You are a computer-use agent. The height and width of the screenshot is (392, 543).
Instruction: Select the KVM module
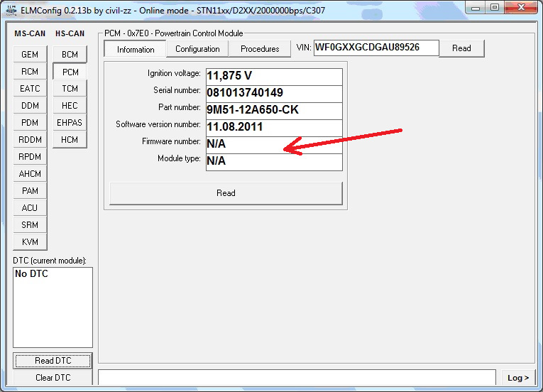click(30, 241)
